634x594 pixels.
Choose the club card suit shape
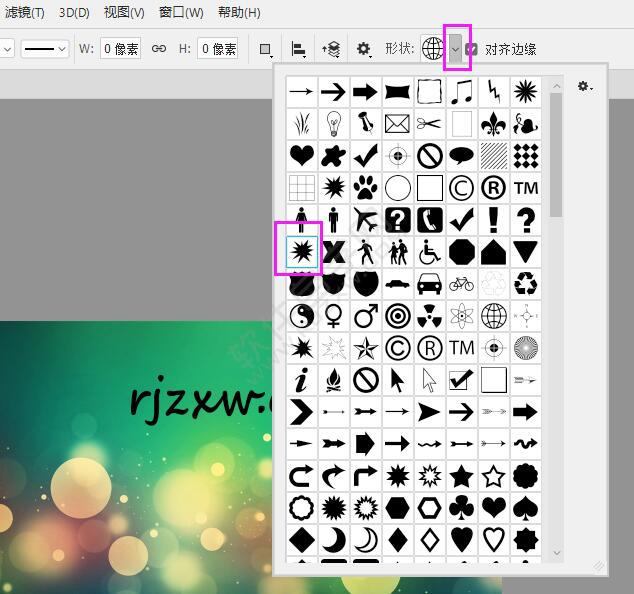coord(461,508)
